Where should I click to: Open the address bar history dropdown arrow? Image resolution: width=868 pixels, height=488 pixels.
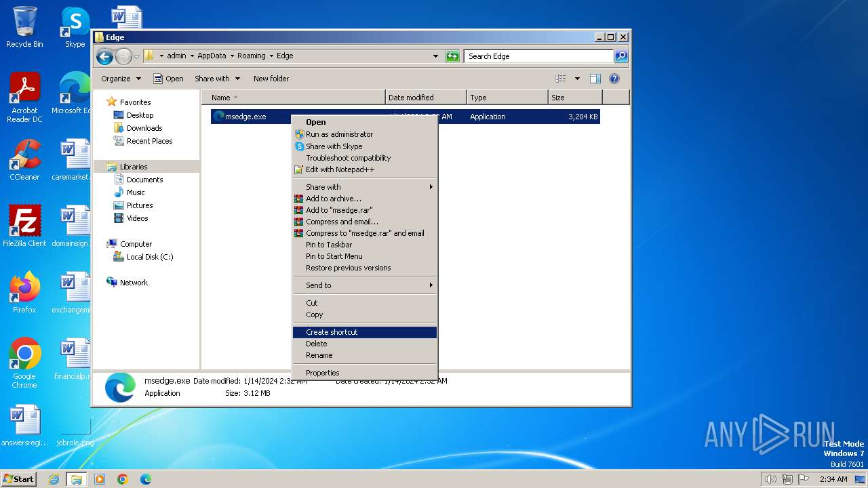click(x=435, y=56)
